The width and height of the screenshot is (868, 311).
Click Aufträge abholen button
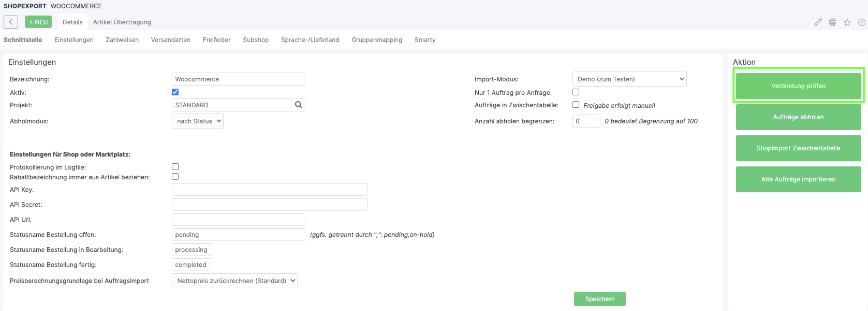click(x=799, y=117)
